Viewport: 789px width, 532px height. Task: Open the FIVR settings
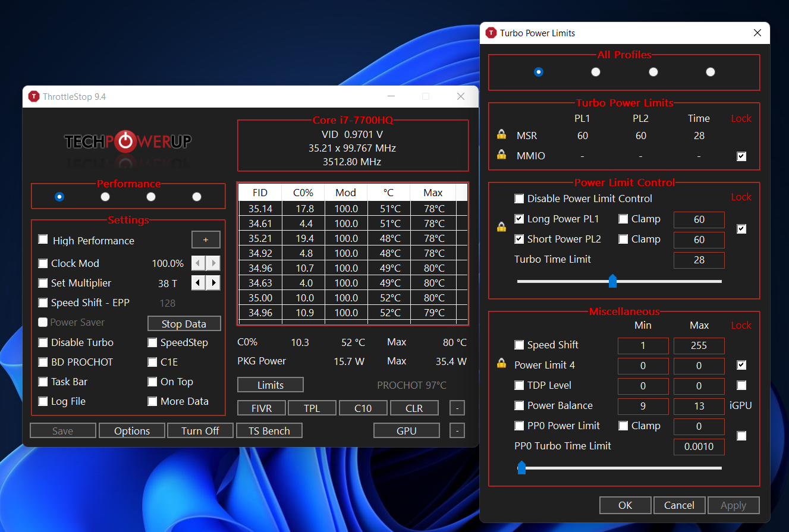[262, 408]
